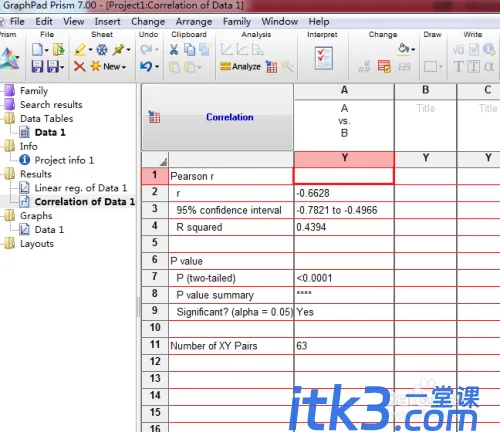Open the Prism application logo menu

pyautogui.click(x=9, y=58)
